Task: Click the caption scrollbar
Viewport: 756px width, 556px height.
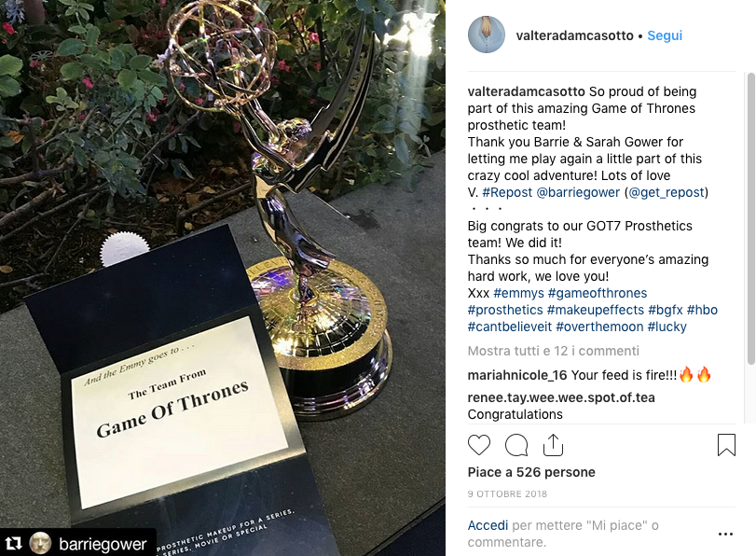Action: click(x=750, y=218)
